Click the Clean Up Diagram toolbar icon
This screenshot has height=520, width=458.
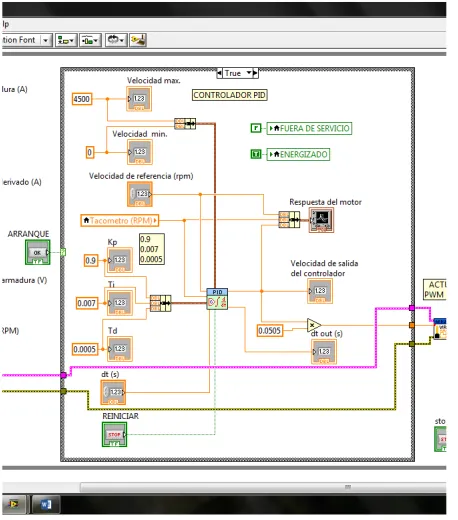click(138, 40)
